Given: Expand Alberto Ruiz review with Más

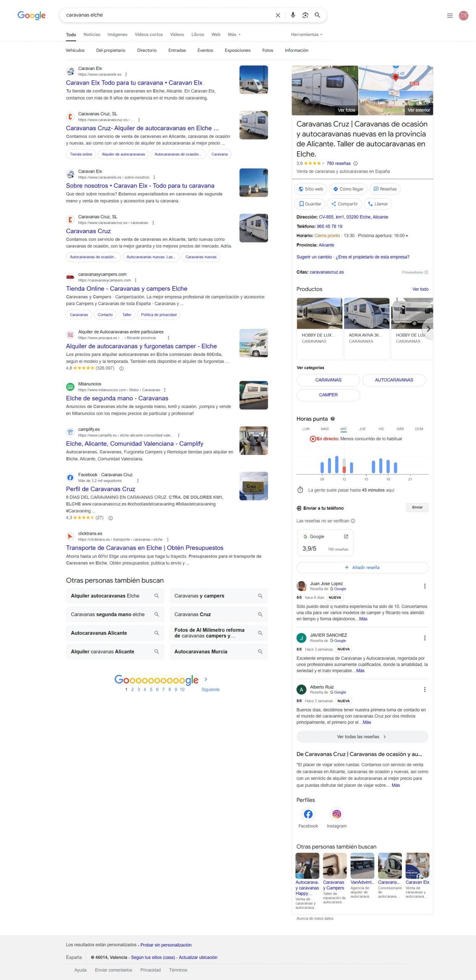Looking at the screenshot, I should [x=367, y=722].
